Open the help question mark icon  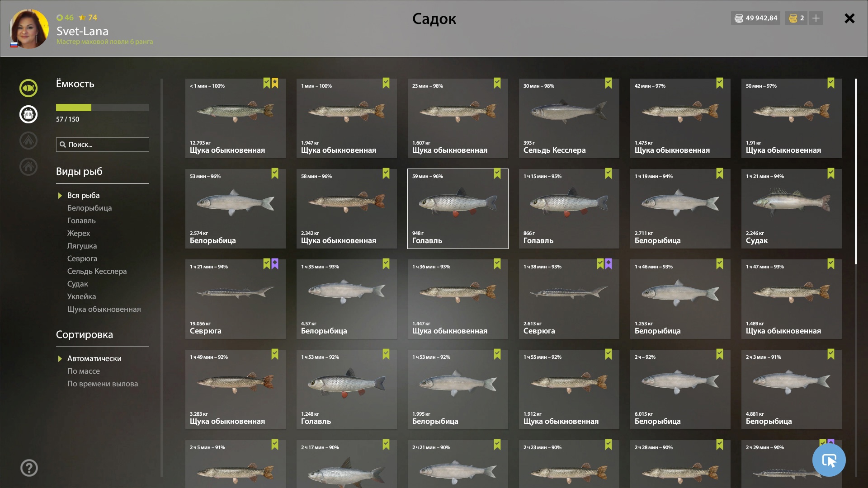point(29,468)
